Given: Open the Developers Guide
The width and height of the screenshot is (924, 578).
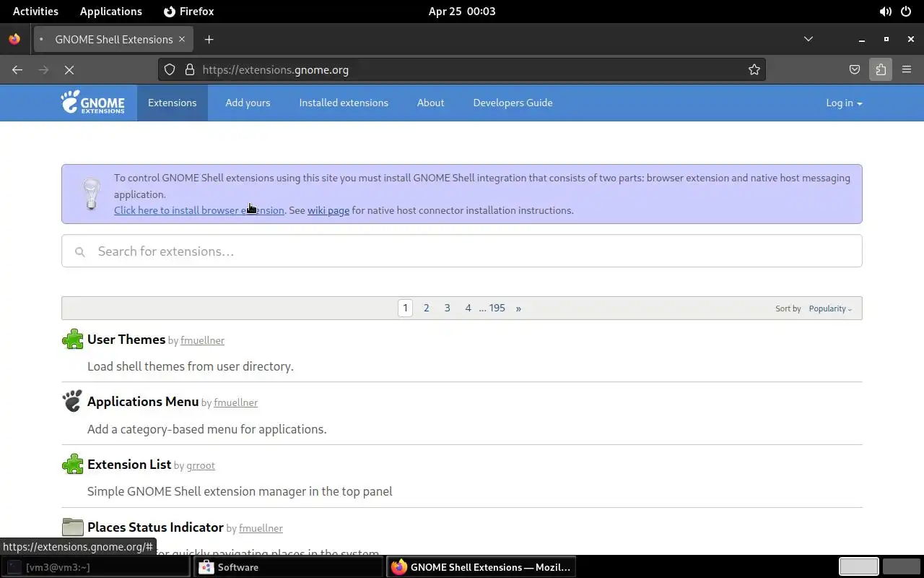Looking at the screenshot, I should [x=513, y=103].
